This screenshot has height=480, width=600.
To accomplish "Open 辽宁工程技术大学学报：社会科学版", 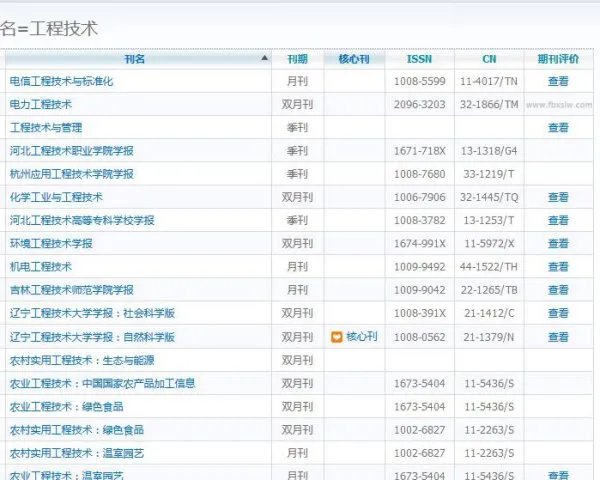I will pos(92,313).
